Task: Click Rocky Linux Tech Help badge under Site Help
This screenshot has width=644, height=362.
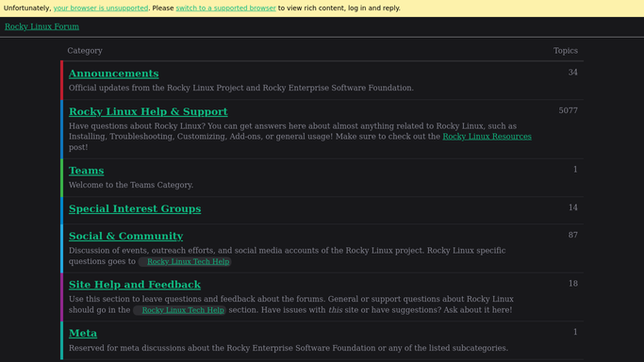Action: 179,310
